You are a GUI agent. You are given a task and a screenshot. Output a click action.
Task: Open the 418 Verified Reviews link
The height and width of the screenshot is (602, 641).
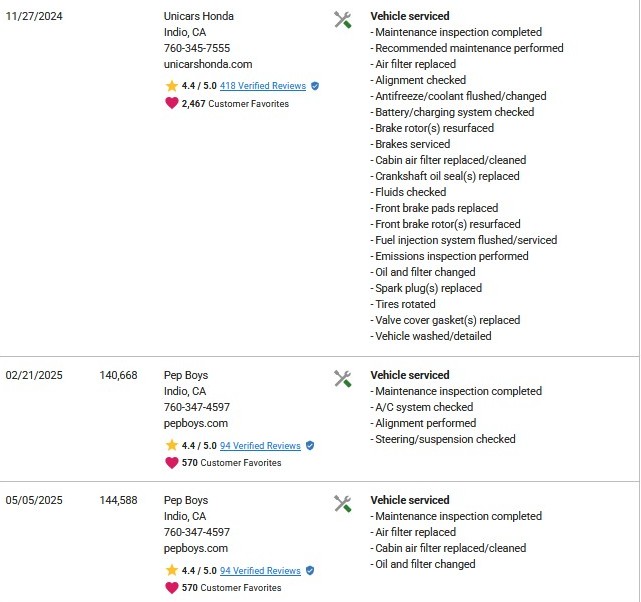(263, 86)
